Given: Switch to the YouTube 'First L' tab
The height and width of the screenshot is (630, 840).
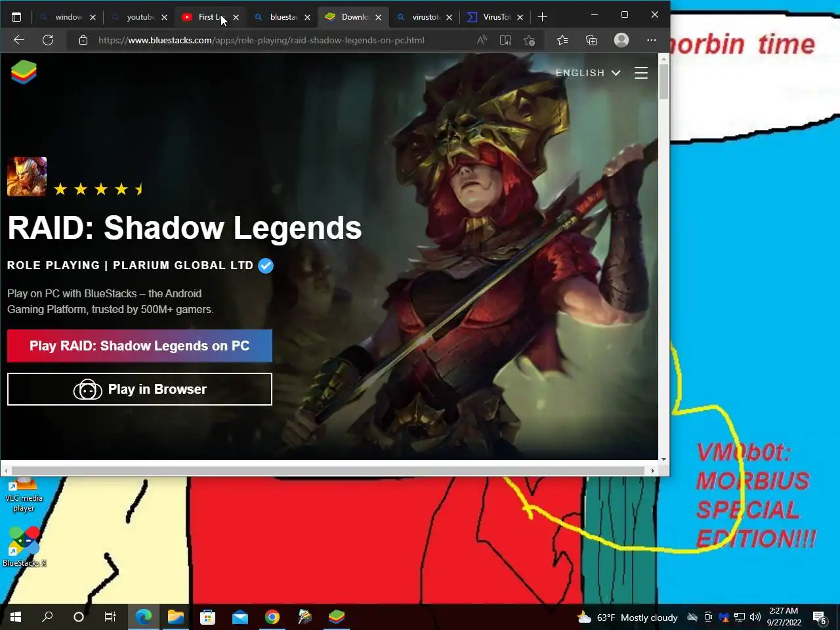Looking at the screenshot, I should click(211, 17).
